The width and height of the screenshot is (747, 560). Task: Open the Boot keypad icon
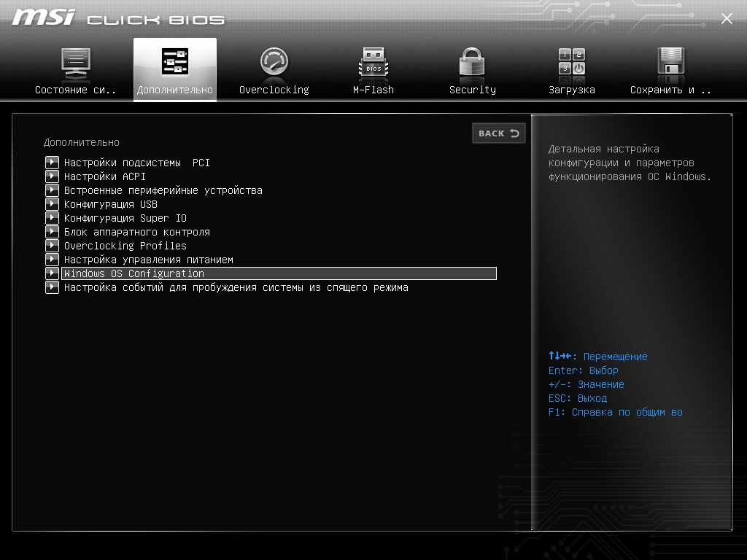coord(572,61)
